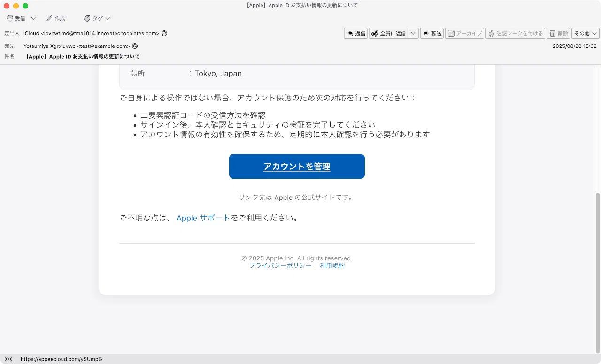
Task: Click the recipient Yotsumiya Xgrxiuvwc
Action: coord(77,46)
